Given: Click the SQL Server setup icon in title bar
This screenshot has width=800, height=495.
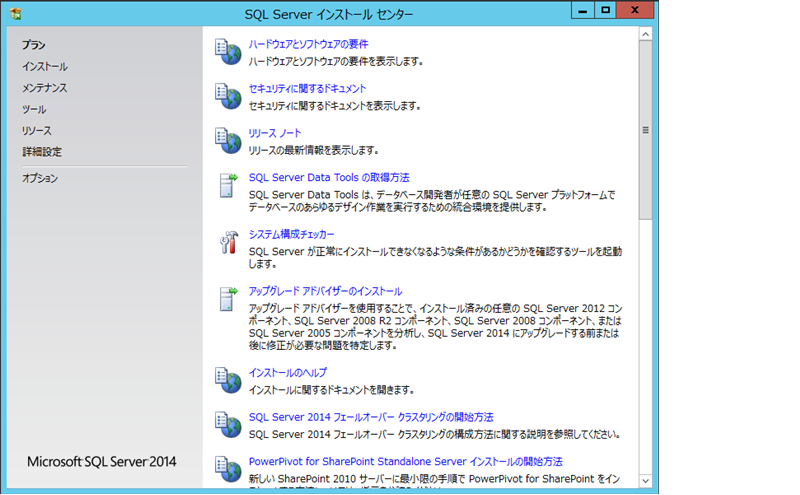Looking at the screenshot, I should tap(16, 14).
